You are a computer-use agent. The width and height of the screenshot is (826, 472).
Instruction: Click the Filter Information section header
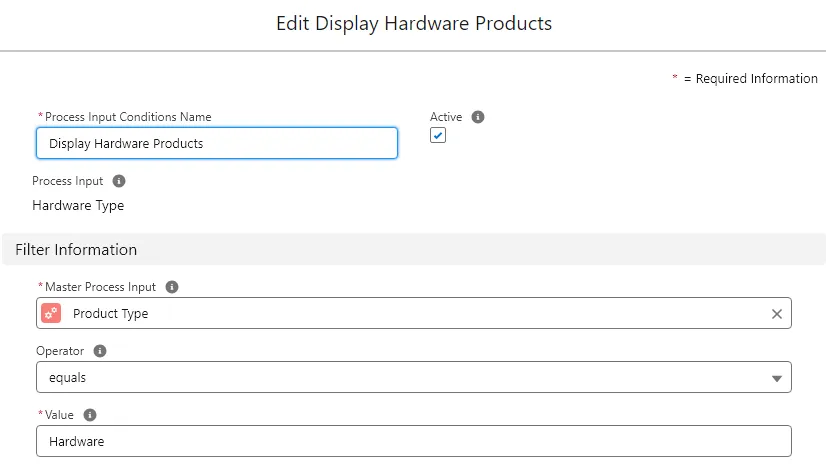pos(76,250)
